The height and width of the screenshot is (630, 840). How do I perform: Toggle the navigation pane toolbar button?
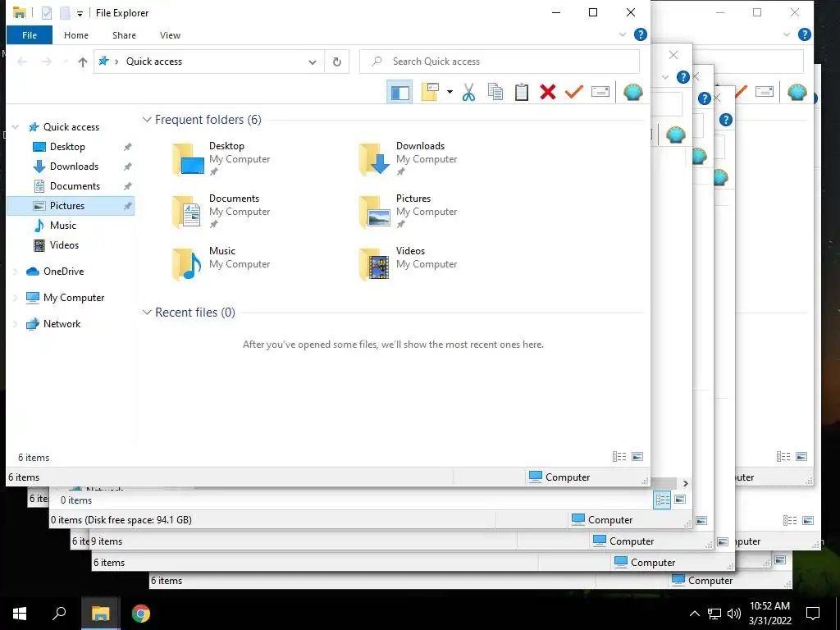(x=399, y=92)
